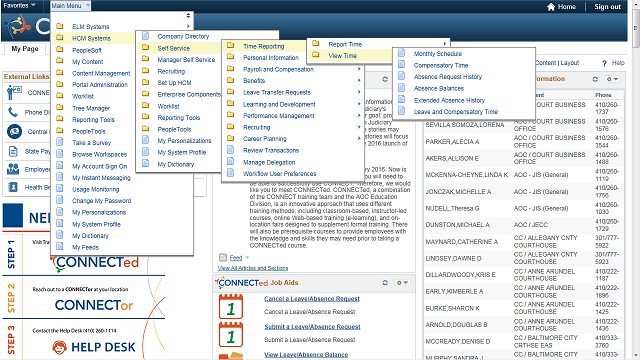Click the Health Benefits icon in External Links

[x=13, y=187]
